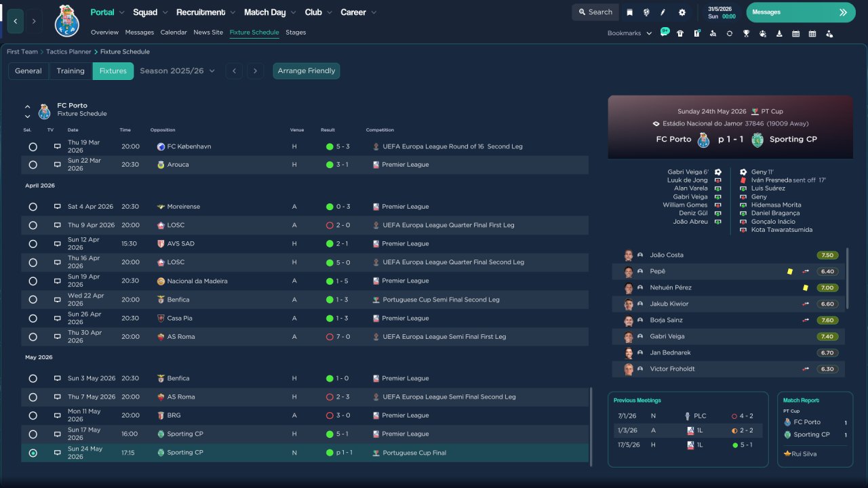Select the radio button for the 17 May Sporting CP fixture
The height and width of the screenshot is (488, 868).
tap(33, 434)
